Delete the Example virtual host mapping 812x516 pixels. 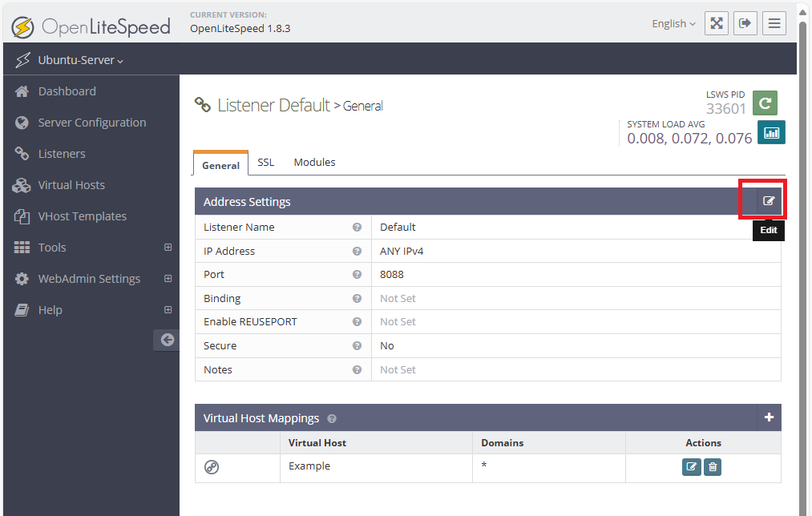[713, 467]
